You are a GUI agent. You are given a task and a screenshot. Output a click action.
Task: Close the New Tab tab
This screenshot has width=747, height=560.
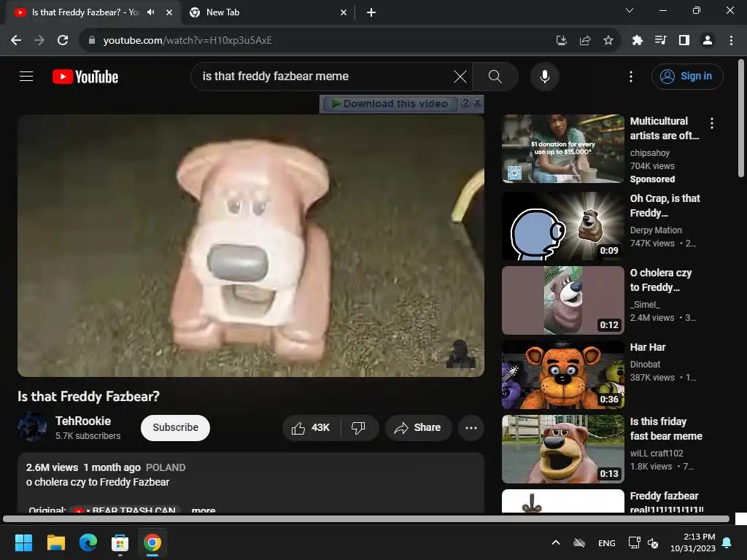pos(344,12)
